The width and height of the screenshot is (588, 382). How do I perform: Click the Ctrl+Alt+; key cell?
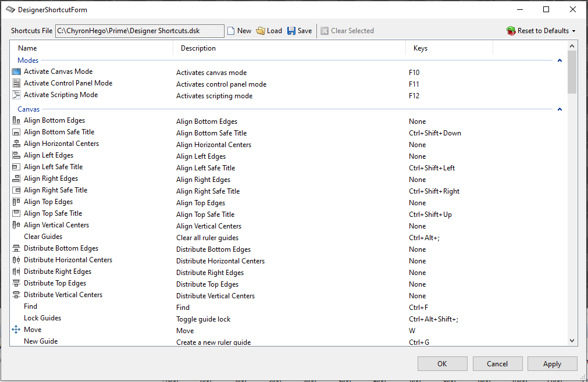click(x=424, y=238)
